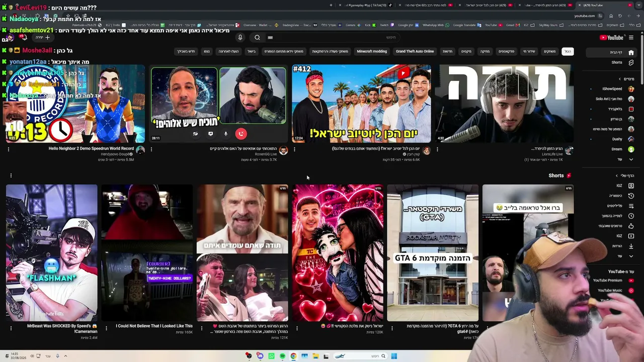Image resolution: width=644 pixels, height=362 pixels.
Task: Open Liked videos thumbs-up icon
Action: point(631,226)
